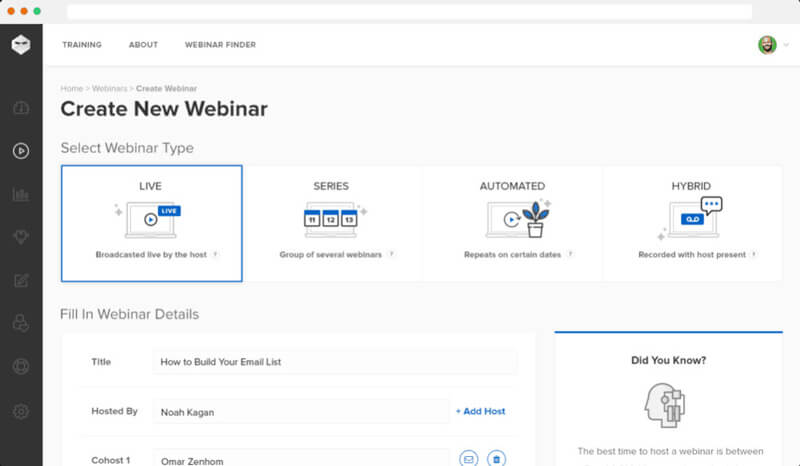800x466 pixels.
Task: Select the HYBRID webinar type card
Action: 692,223
